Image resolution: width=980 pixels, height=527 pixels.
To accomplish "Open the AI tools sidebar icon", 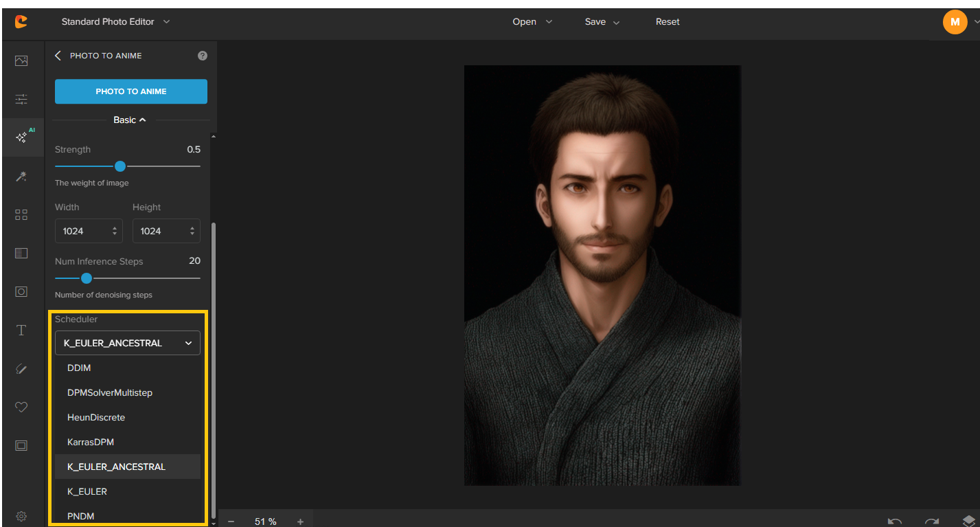I will [x=22, y=137].
